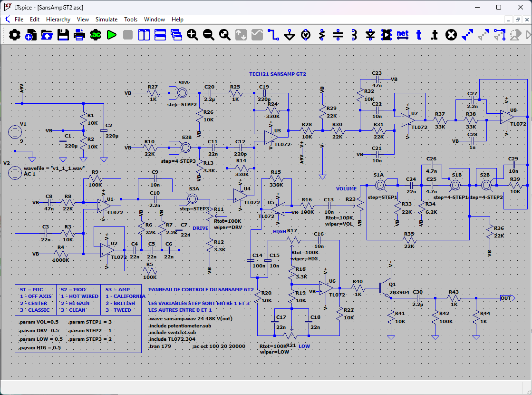Click the zoom out magnifier icon
The width and height of the screenshot is (532, 395).
pos(208,35)
